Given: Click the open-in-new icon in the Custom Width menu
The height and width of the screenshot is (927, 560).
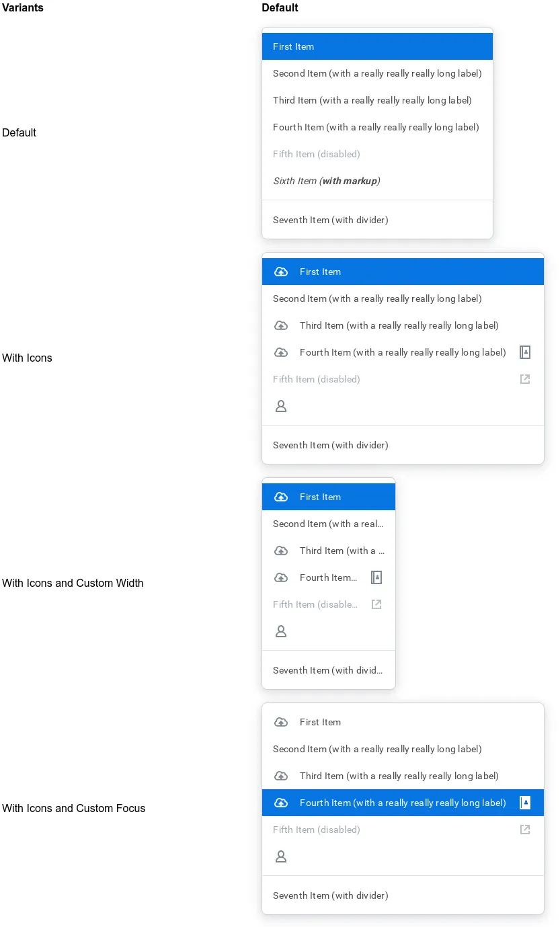Looking at the screenshot, I should coord(376,604).
